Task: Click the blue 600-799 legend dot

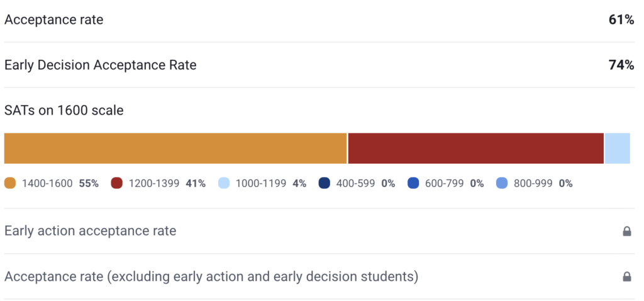Action: [x=413, y=184]
